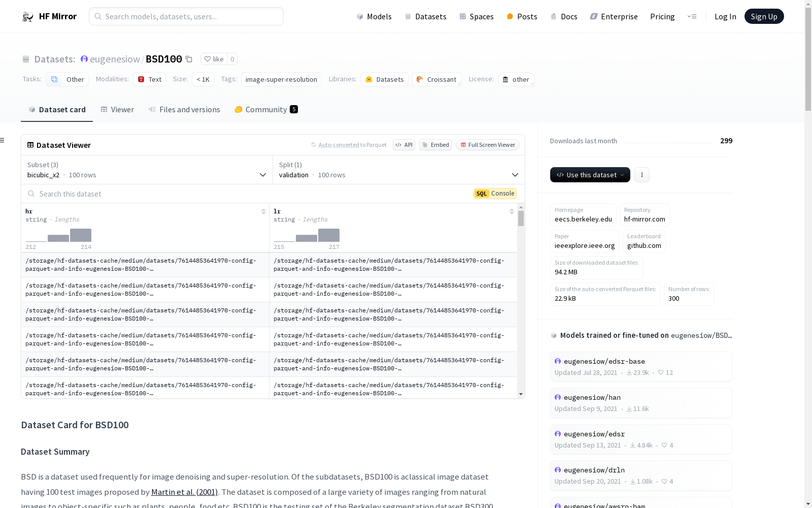Copy dataset name with the copy icon
The width and height of the screenshot is (812, 508).
coord(189,59)
